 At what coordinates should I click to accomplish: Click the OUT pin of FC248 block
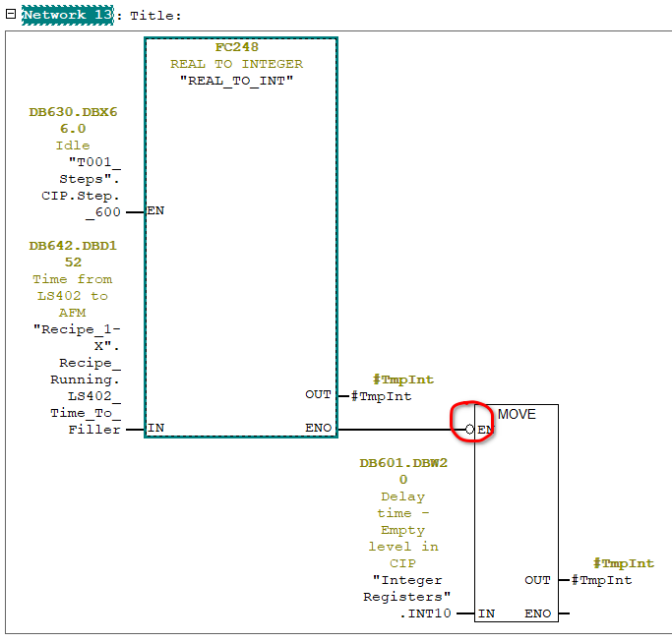coord(318,395)
